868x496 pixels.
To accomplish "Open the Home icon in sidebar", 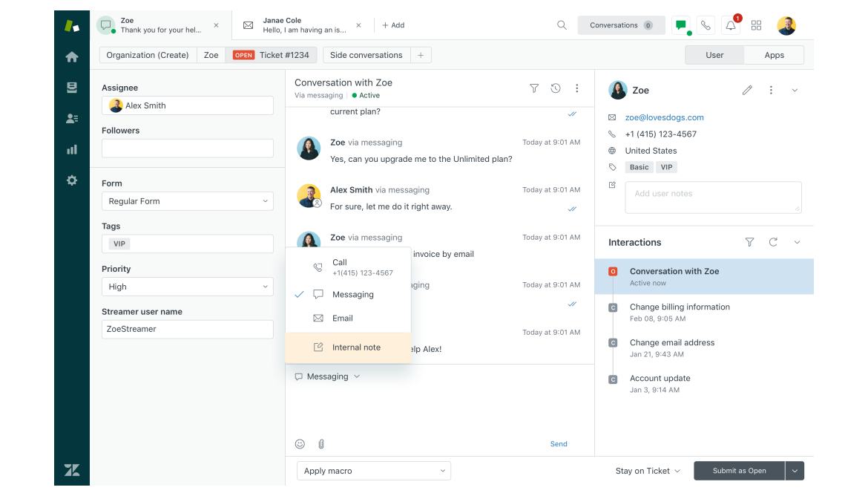I will pos(72,57).
